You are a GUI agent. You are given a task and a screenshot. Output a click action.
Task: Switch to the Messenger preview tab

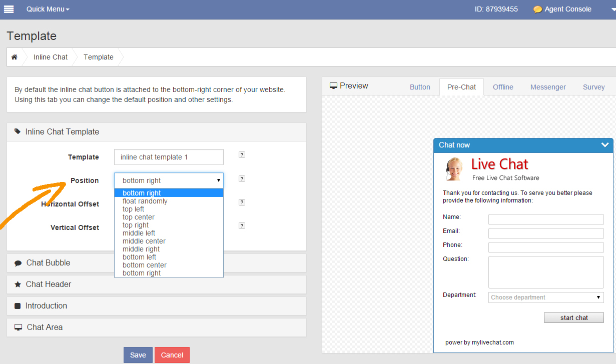click(548, 87)
